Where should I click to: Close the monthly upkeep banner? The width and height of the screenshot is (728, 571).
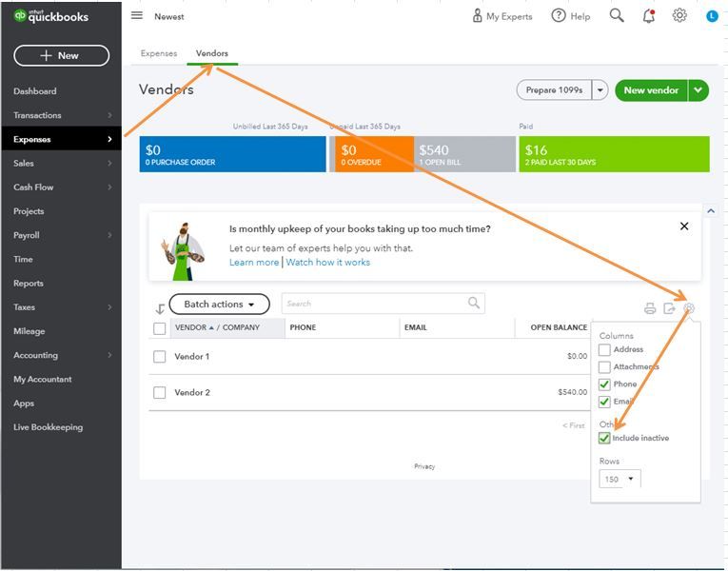[x=684, y=226]
